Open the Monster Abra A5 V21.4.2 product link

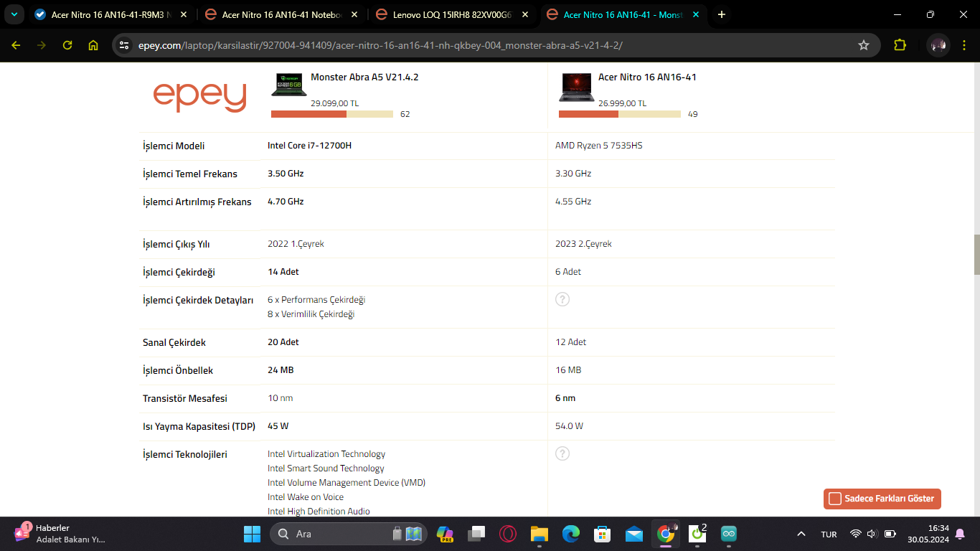pos(364,77)
